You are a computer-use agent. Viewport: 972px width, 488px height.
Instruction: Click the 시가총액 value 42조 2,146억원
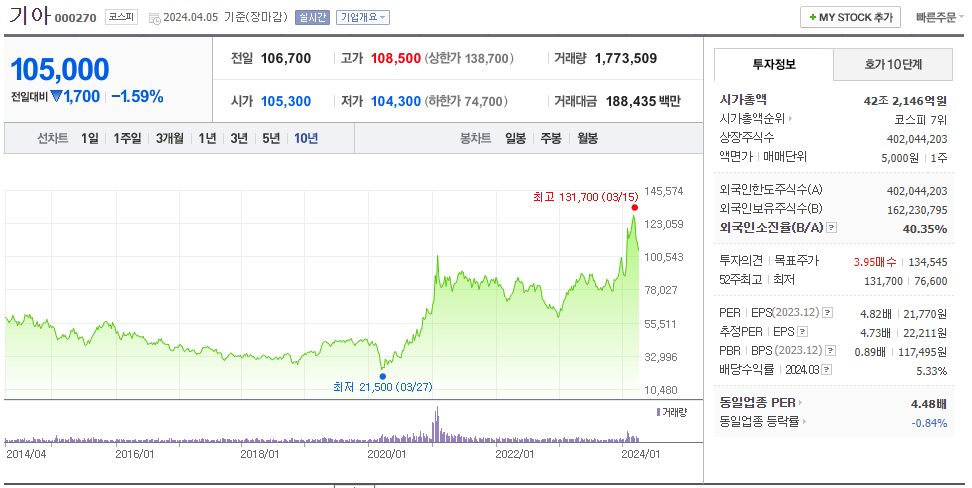click(x=905, y=100)
